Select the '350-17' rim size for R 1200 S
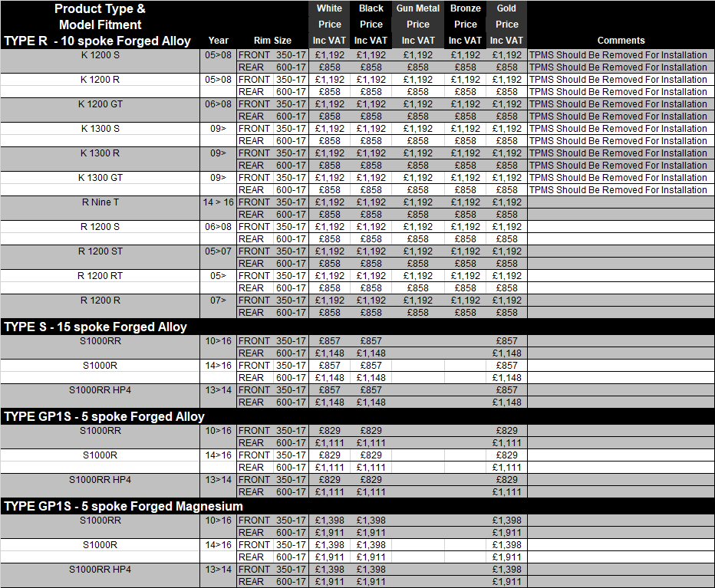715x588 pixels. click(x=291, y=227)
